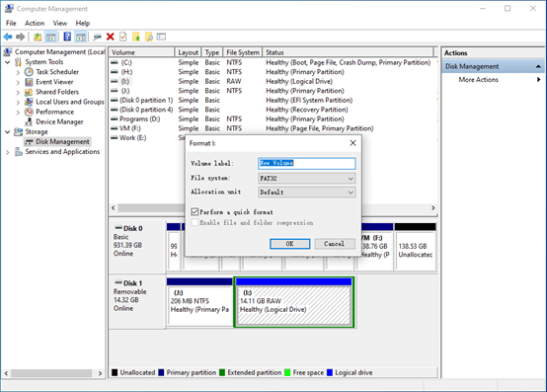
Task: Click the blue Back arrow in toolbar
Action: pos(8,37)
